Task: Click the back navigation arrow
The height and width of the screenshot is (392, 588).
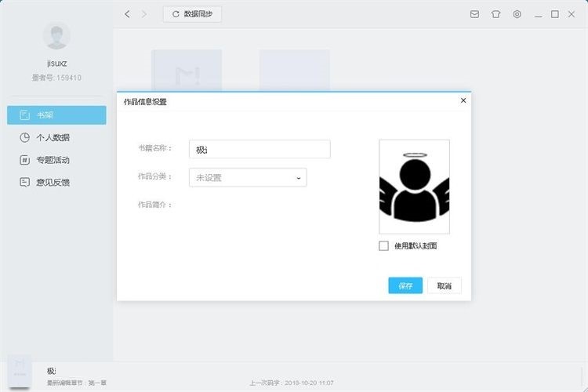Action: point(127,14)
